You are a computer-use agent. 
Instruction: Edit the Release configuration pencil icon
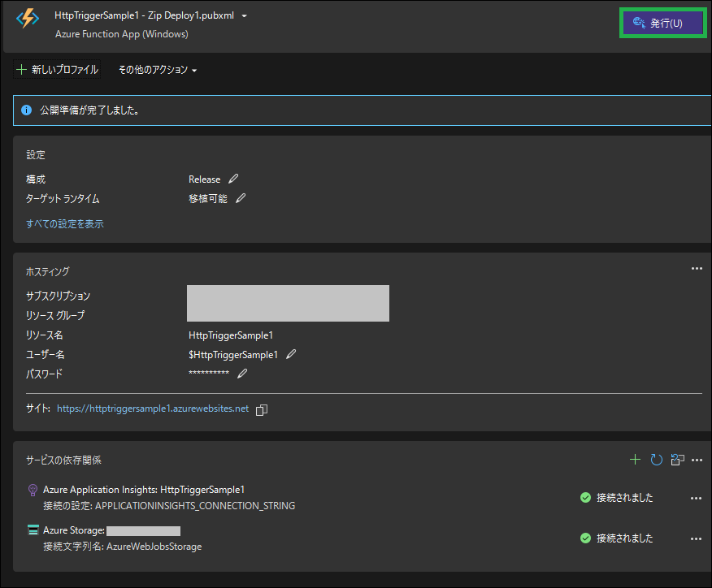click(x=234, y=179)
